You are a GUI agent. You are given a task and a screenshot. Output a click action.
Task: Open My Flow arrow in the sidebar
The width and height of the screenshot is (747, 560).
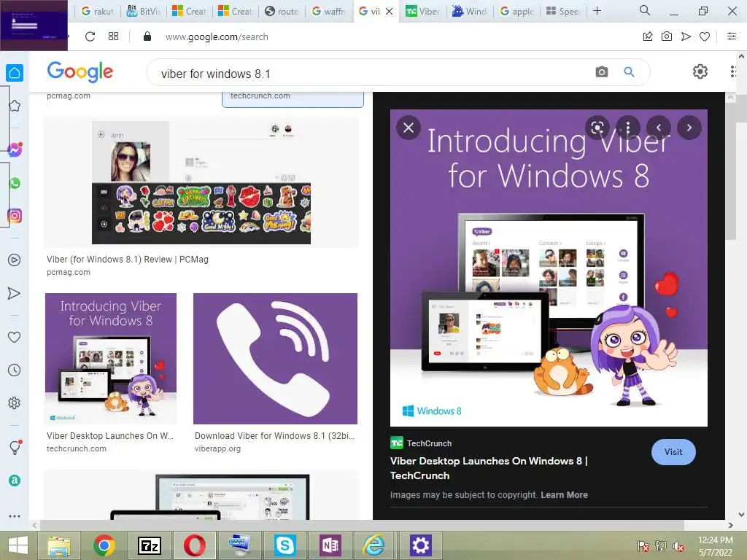15,293
